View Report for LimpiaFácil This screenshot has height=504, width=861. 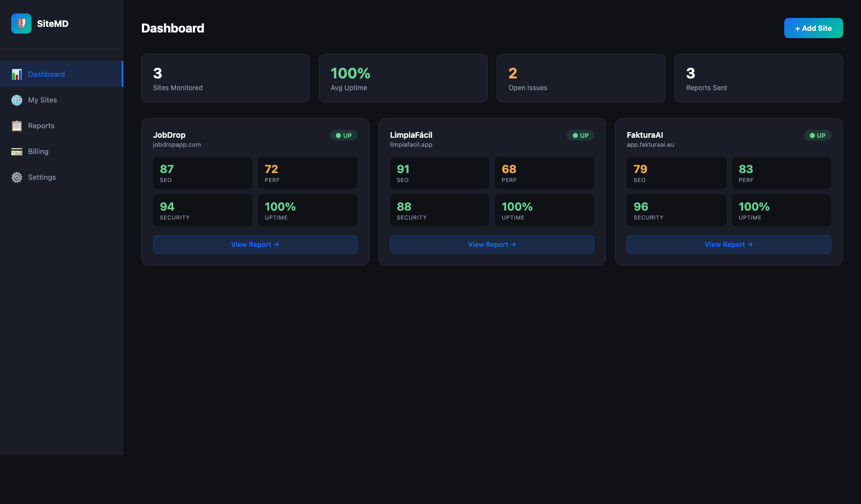tap(492, 244)
